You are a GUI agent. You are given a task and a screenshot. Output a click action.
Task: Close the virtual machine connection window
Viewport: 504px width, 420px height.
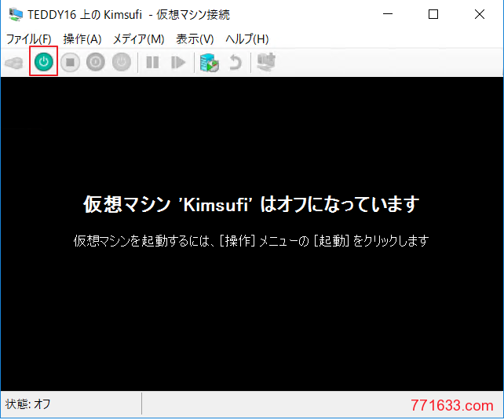click(x=479, y=14)
